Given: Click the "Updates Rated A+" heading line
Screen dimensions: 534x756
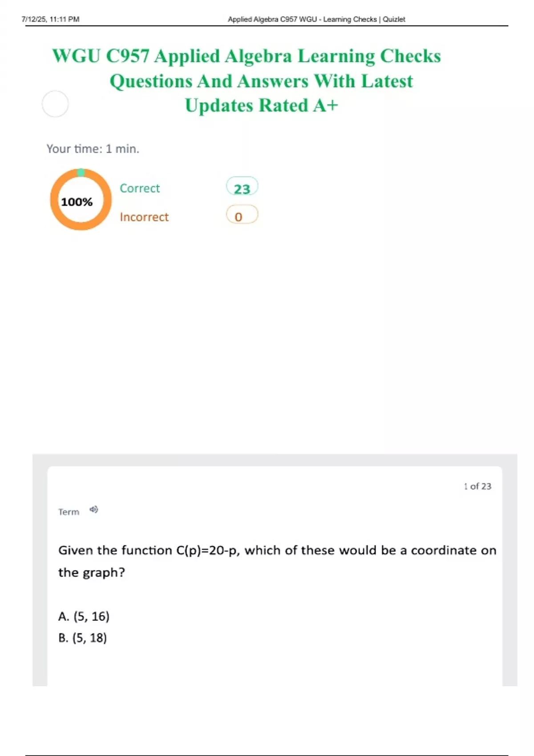Looking at the screenshot, I should click(261, 106).
